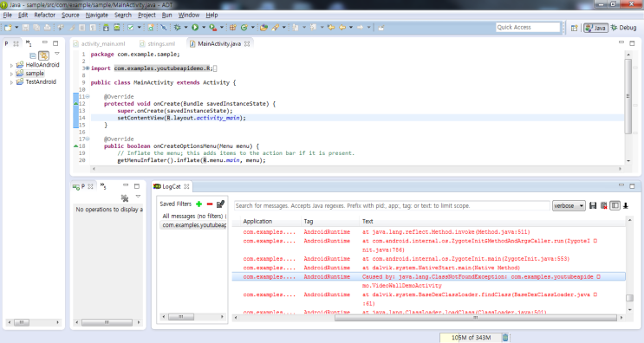Toggle Link with Editor in Package Explorer

click(43, 55)
